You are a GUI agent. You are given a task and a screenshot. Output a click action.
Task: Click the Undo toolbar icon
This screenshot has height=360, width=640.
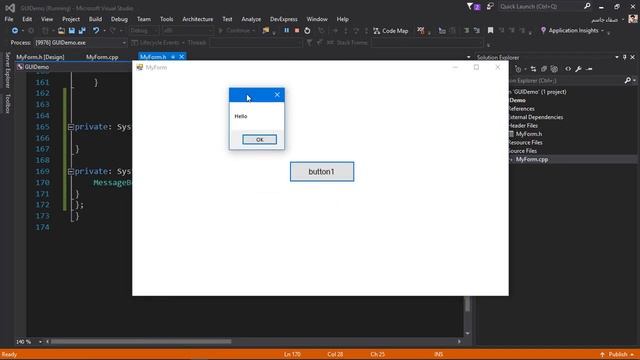96,31
